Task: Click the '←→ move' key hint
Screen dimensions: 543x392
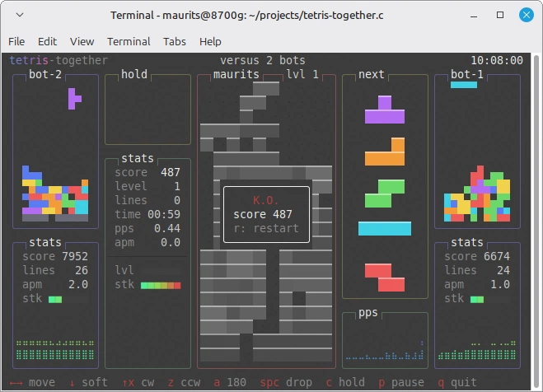Action: 32,382
